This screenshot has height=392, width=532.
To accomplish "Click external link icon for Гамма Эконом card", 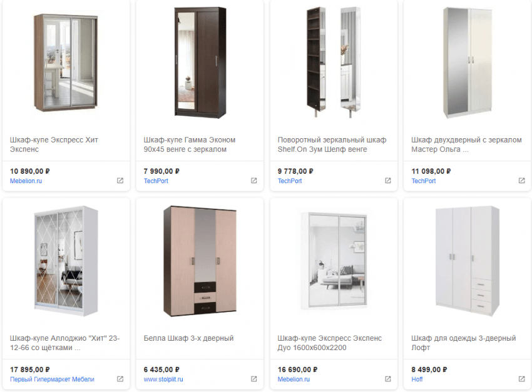I will (x=253, y=181).
